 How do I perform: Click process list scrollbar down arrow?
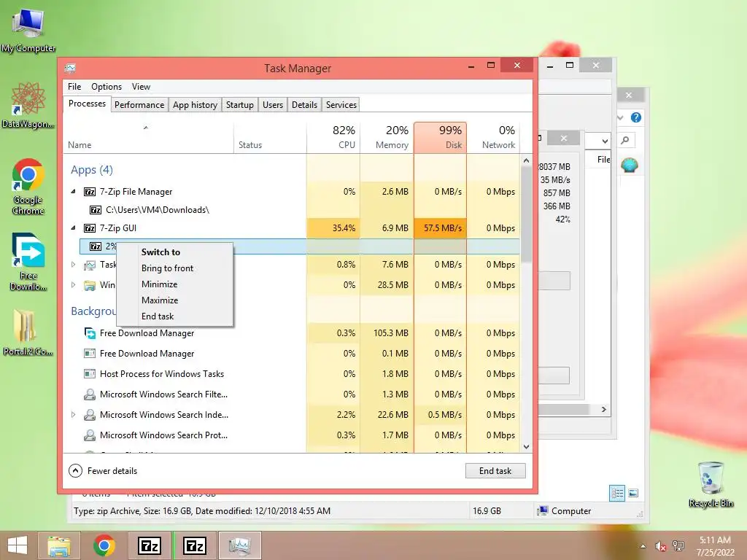[x=526, y=447]
